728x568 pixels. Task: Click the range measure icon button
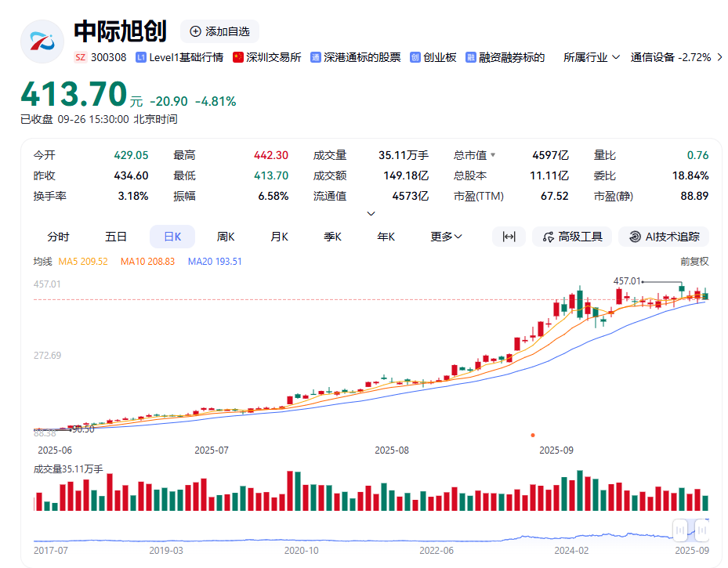pos(509,237)
